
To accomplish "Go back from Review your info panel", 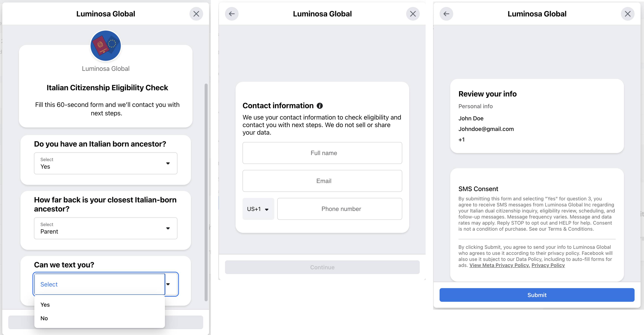I will 446,14.
